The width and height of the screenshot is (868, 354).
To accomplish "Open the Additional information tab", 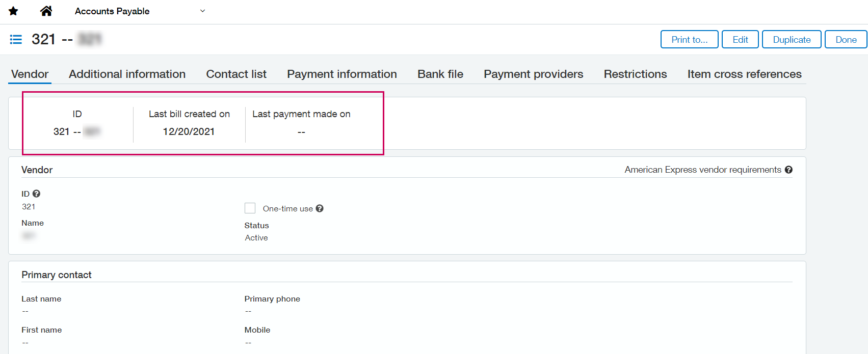I will click(x=127, y=74).
